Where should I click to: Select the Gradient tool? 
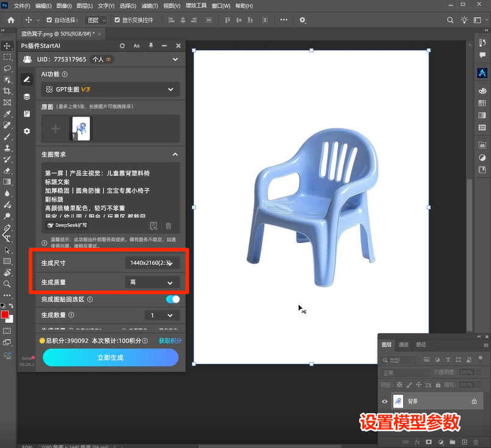[x=7, y=182]
